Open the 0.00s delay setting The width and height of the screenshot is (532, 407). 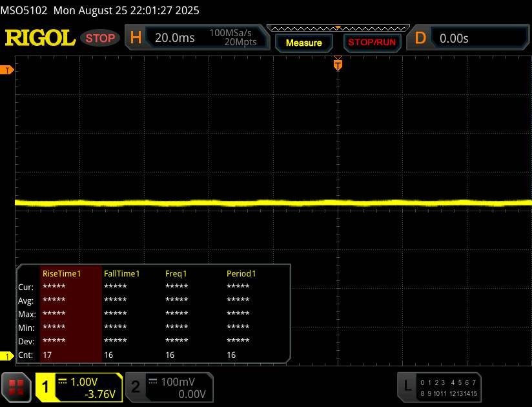click(x=454, y=38)
